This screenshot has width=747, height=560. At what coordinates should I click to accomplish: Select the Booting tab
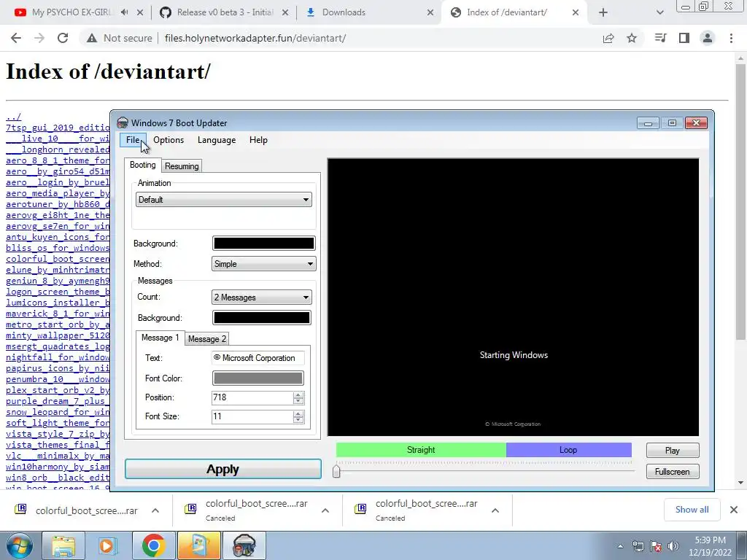click(x=142, y=165)
